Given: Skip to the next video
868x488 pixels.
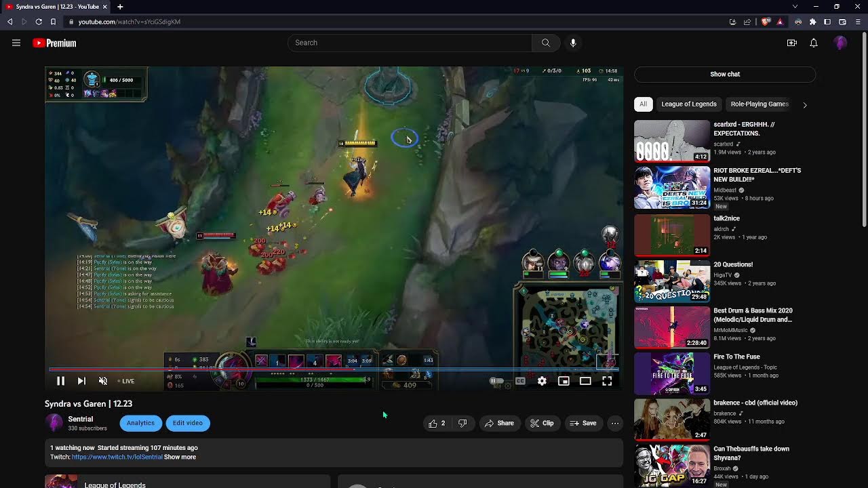Looking at the screenshot, I should [x=81, y=381].
